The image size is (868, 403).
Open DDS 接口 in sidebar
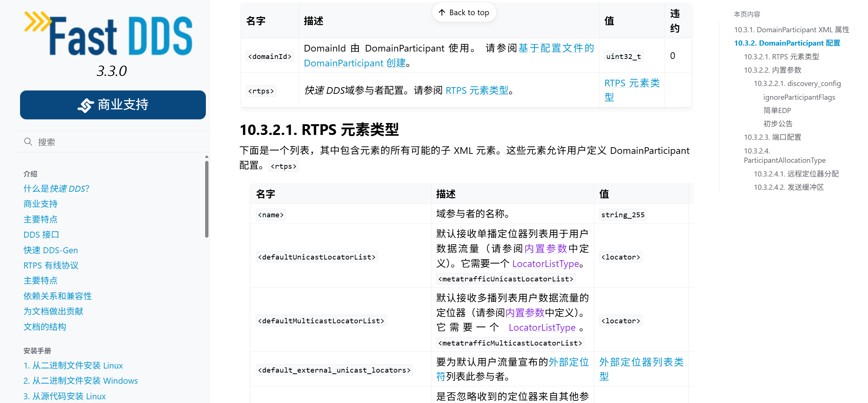[x=41, y=235]
